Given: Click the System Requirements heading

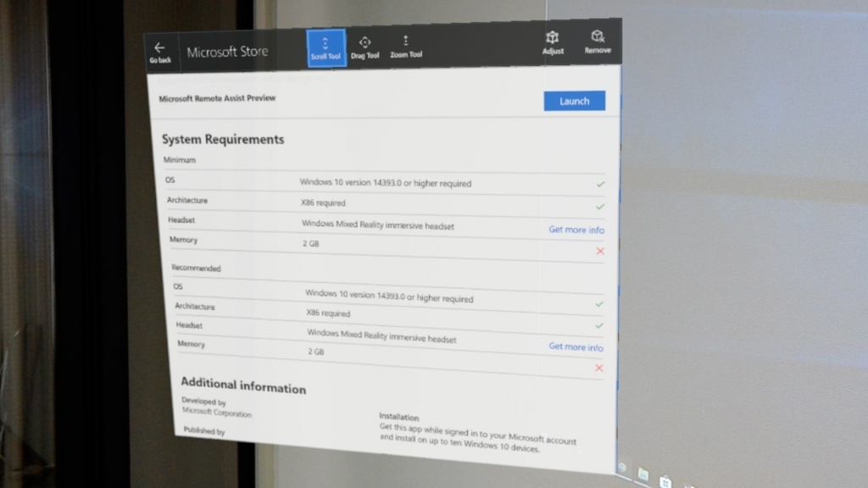Looking at the screenshot, I should (223, 140).
